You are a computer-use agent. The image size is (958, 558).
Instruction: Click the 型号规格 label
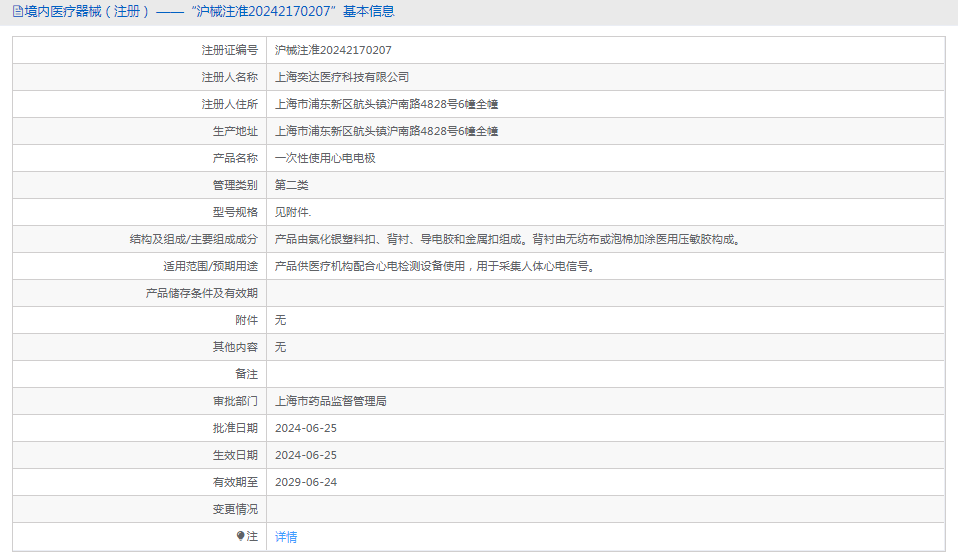pos(235,212)
